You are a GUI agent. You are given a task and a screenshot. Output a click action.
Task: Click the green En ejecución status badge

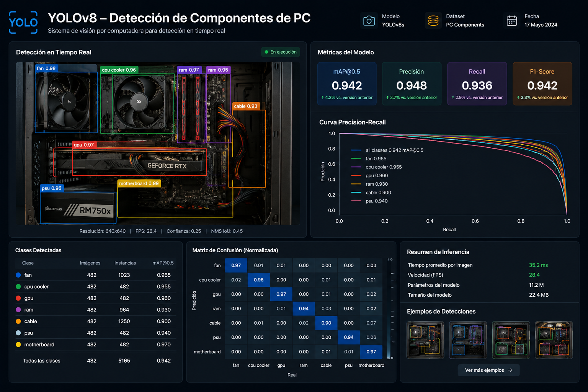tap(281, 52)
